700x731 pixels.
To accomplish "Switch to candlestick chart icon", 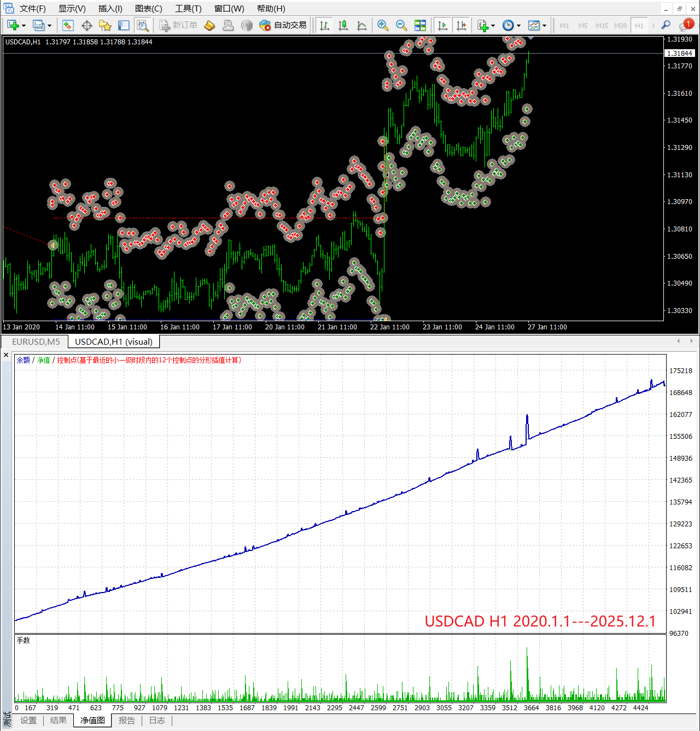I will [x=343, y=25].
